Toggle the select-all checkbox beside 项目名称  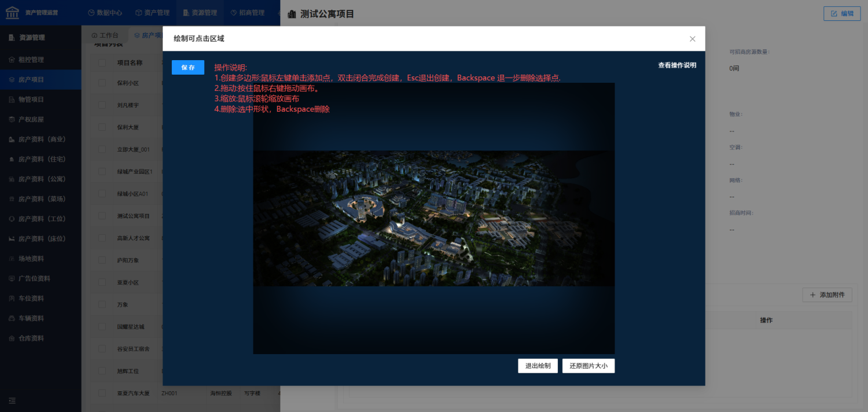click(x=102, y=63)
